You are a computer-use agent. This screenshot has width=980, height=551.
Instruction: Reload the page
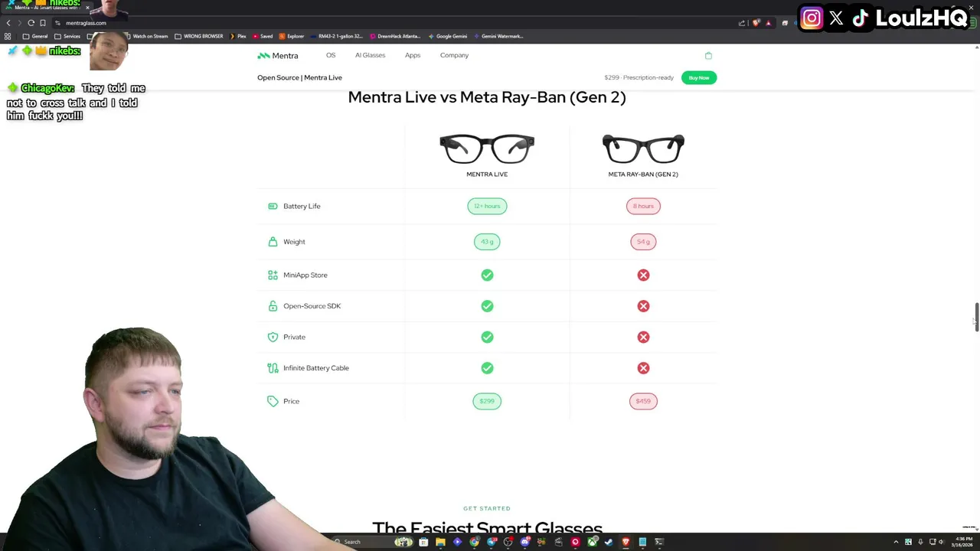point(31,23)
